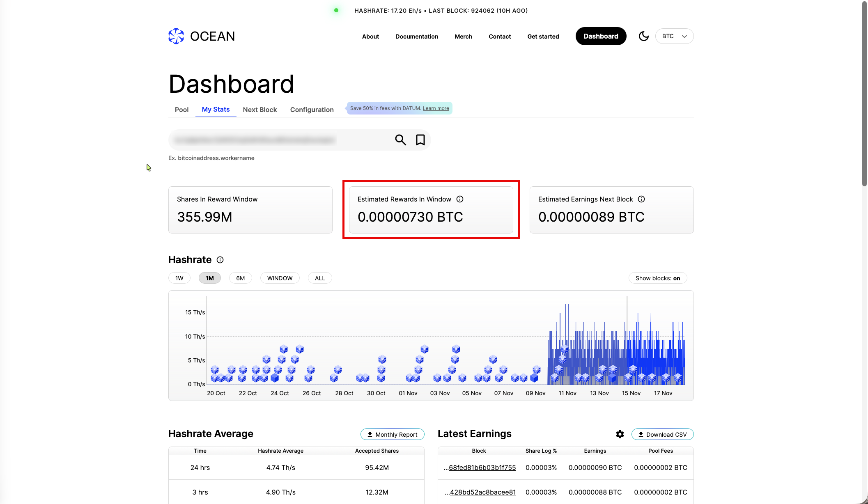Open Latest Earnings settings gear
This screenshot has width=868, height=504.
pos(620,434)
